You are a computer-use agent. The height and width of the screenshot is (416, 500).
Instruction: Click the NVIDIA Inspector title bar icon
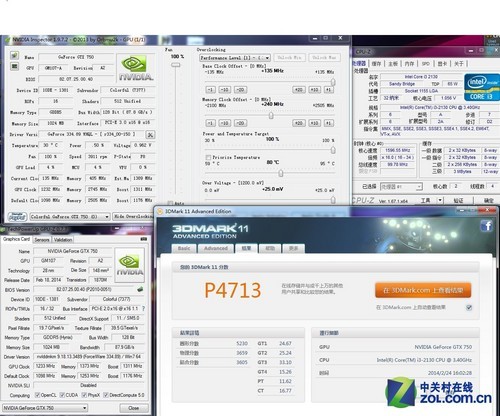tap(8, 40)
